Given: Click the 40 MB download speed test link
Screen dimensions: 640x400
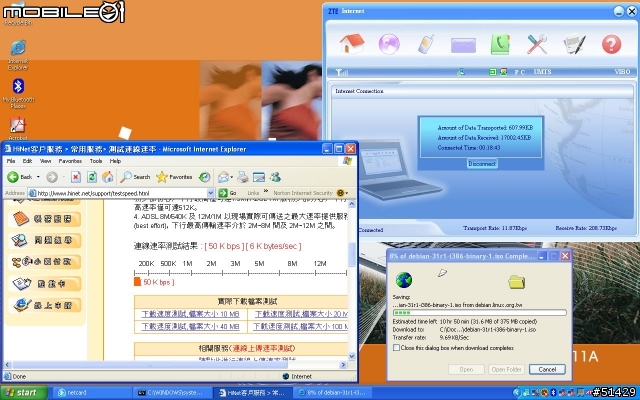Looking at the screenshot, I should point(190,327).
